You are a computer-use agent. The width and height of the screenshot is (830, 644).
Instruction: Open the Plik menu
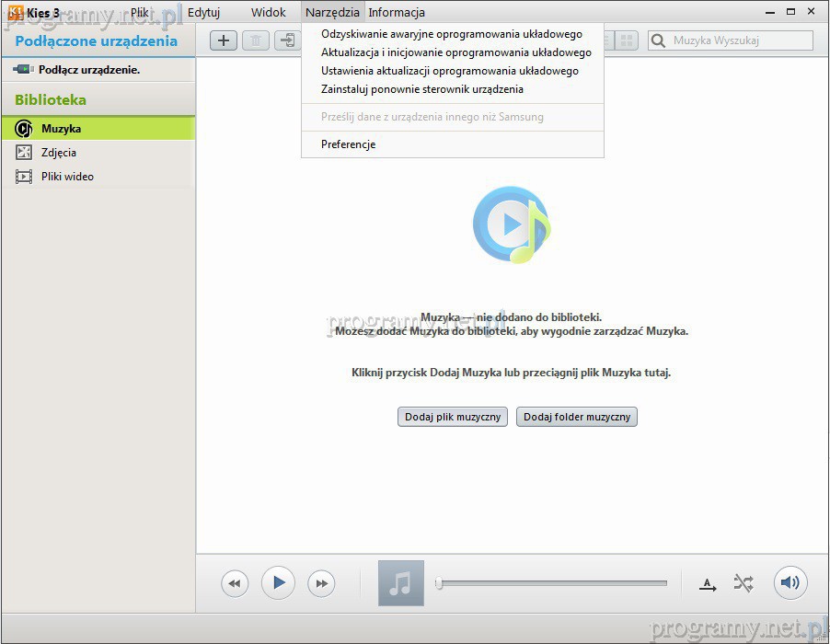(x=140, y=13)
